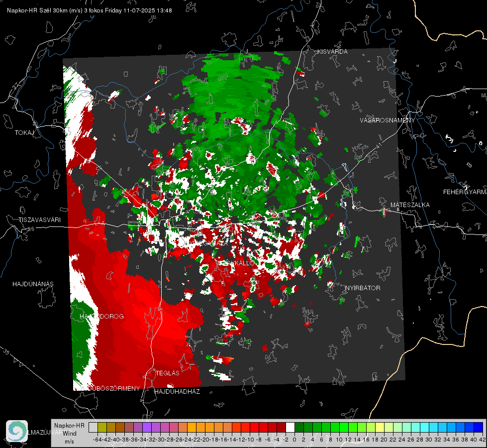Click the HAJDÚDOROG town label

click(x=101, y=317)
